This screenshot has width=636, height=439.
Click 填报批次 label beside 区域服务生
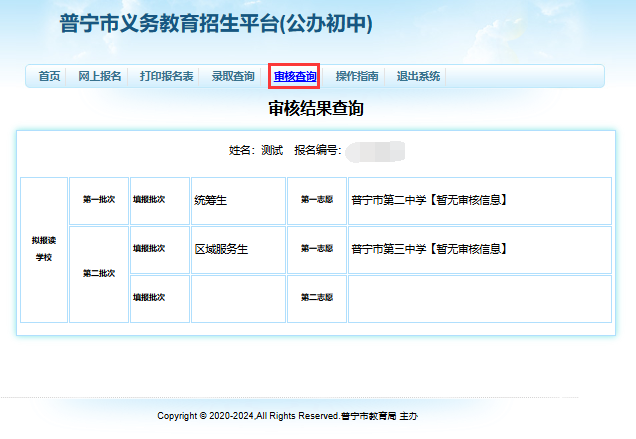[149, 249]
